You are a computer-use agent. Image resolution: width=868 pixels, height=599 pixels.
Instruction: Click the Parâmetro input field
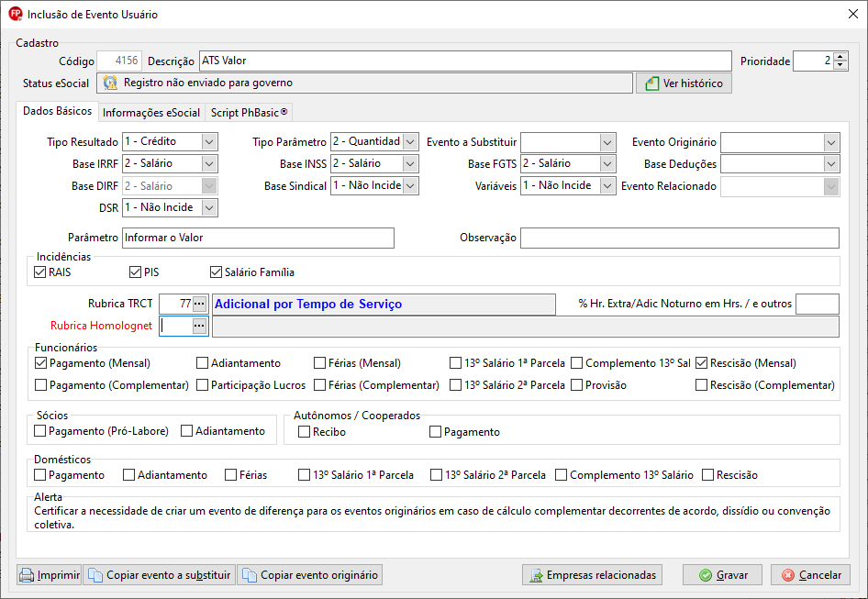258,238
